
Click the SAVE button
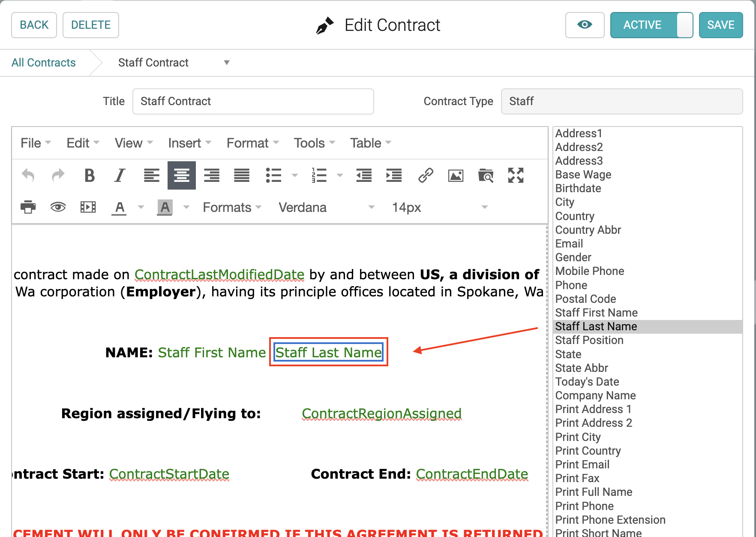click(x=721, y=25)
